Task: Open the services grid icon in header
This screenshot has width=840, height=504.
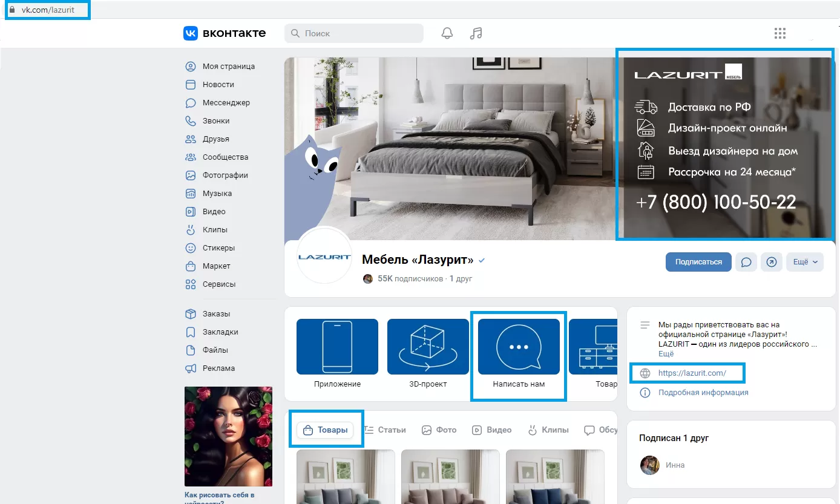Action: click(x=780, y=33)
